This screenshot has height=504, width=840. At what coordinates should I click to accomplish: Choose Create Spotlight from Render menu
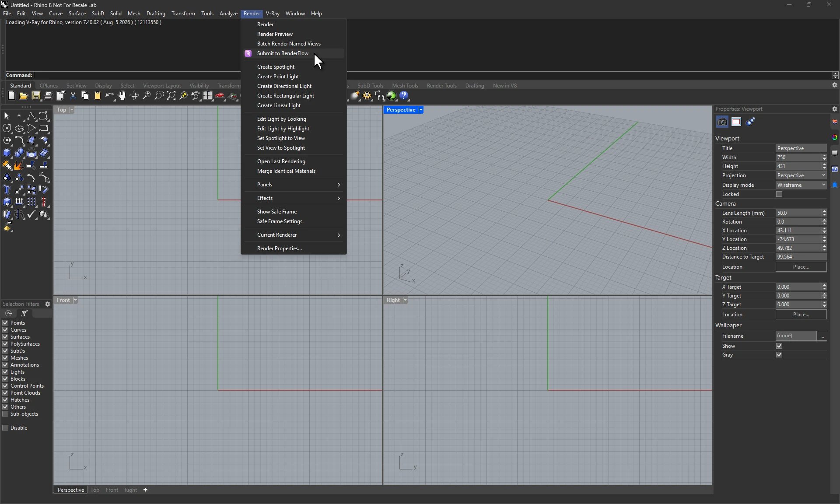coord(294,67)
